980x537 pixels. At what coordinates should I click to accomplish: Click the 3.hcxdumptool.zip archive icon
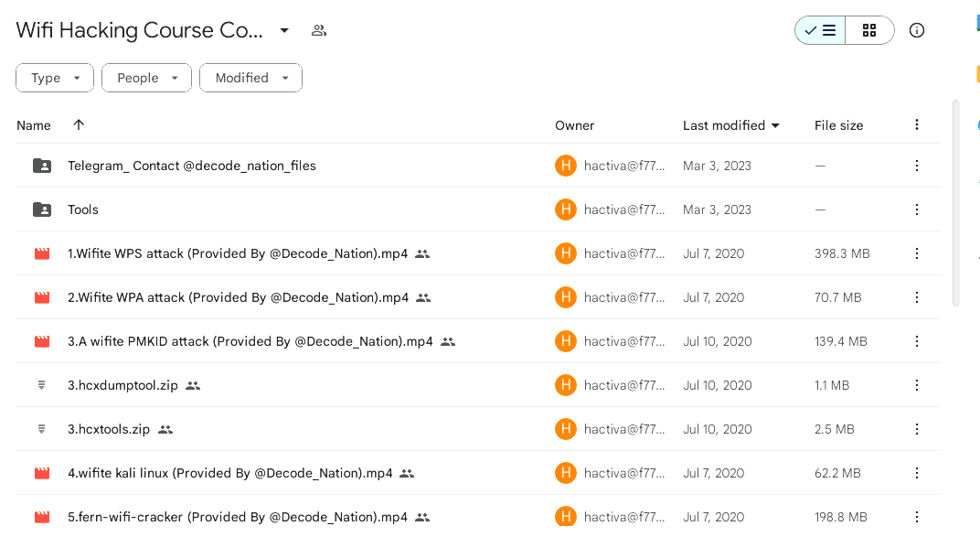click(42, 385)
